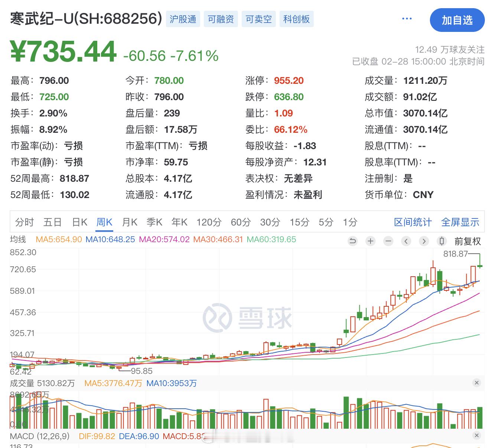Close the 成交量 volume indicator panel
Viewport: 496px width, 448px height.
477,383
